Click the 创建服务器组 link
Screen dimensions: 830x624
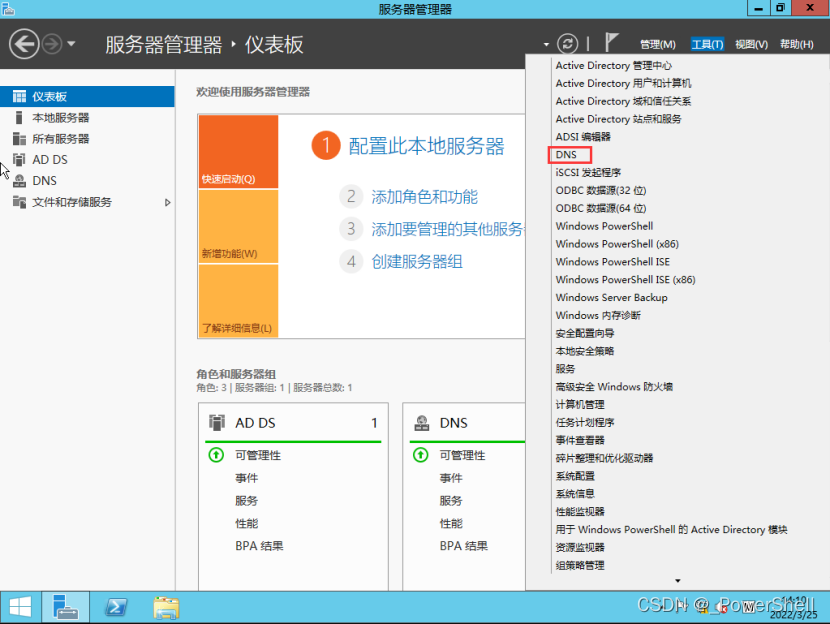tap(417, 261)
